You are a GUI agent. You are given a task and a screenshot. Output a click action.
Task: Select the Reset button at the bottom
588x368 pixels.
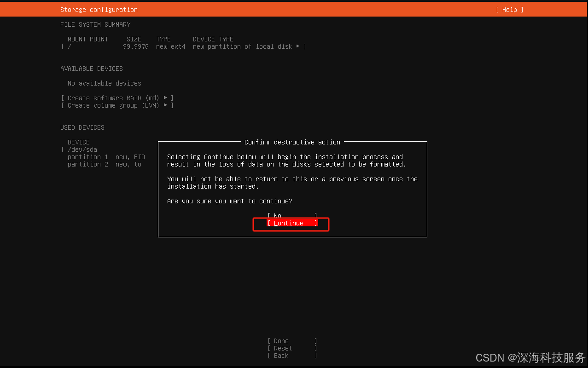[x=292, y=348]
